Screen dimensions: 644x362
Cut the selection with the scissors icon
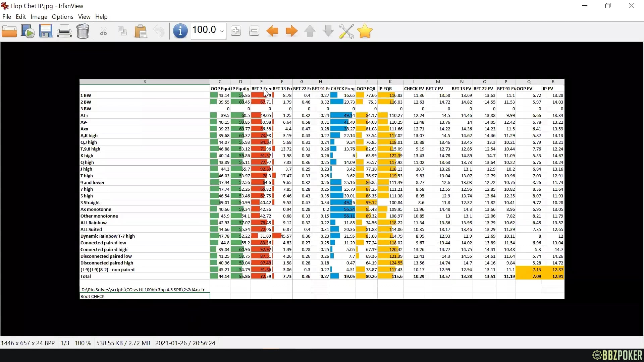click(104, 31)
